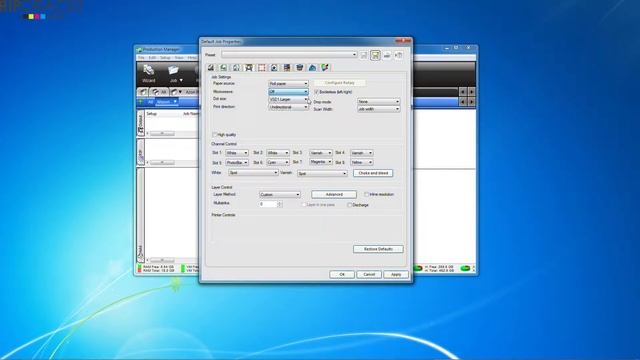
Task: Open the Preset dropdown
Action: coord(289,54)
